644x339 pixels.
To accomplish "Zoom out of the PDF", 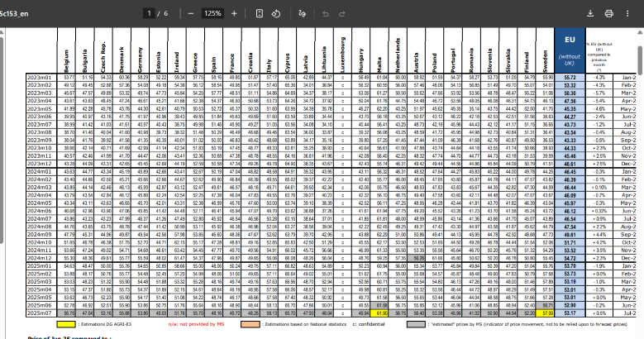I will (191, 13).
